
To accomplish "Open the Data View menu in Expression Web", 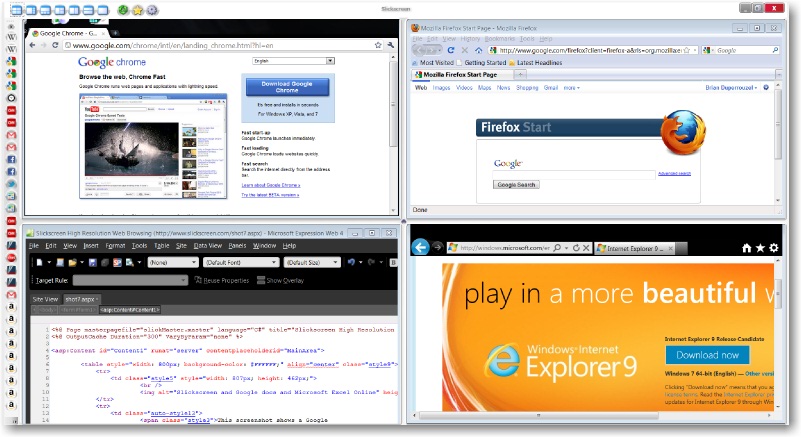I will 207,246.
